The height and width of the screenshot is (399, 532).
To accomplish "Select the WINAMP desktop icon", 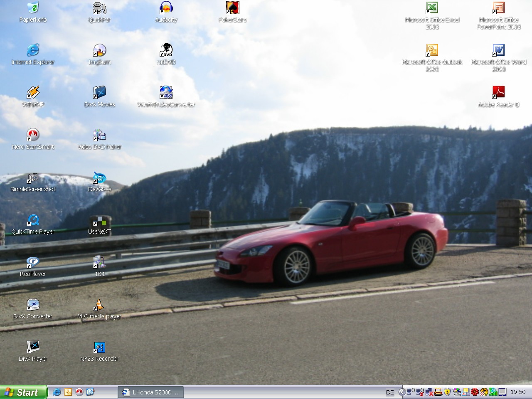I will tap(33, 93).
